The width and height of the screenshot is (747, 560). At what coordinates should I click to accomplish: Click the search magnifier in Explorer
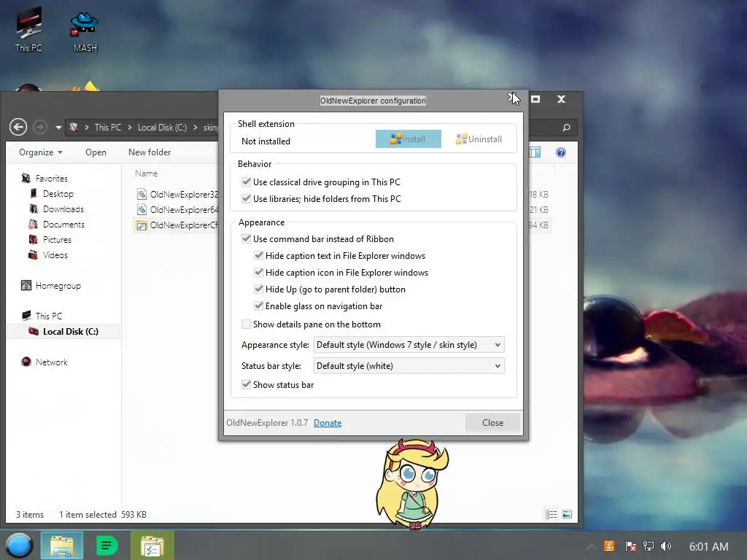pos(566,128)
